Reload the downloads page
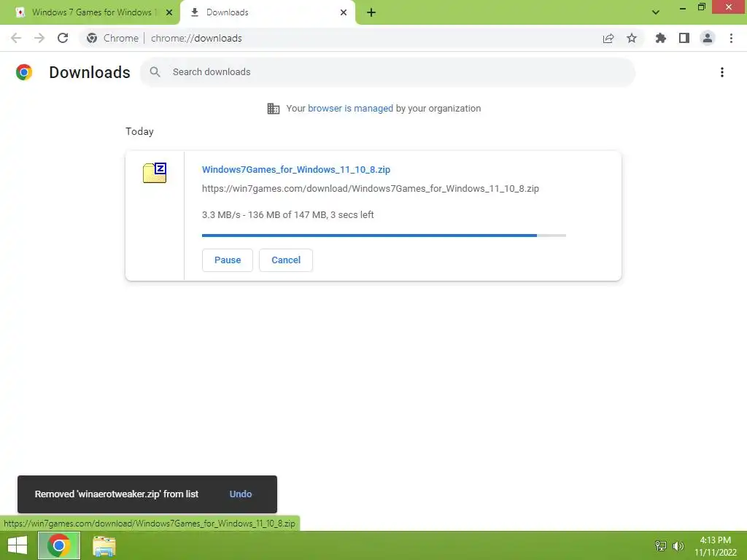747x560 pixels. click(x=63, y=38)
